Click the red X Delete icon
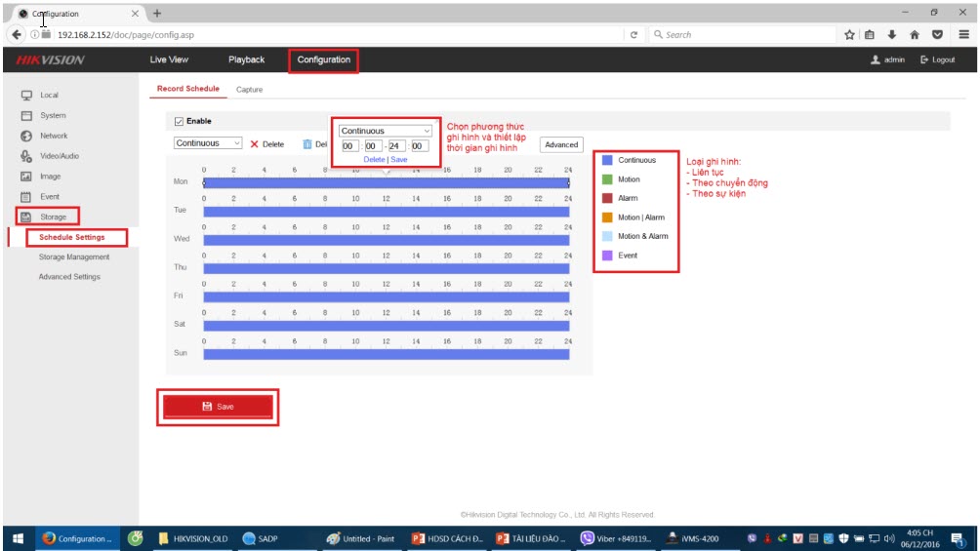Screen dimensions: 980x551 [x=255, y=144]
